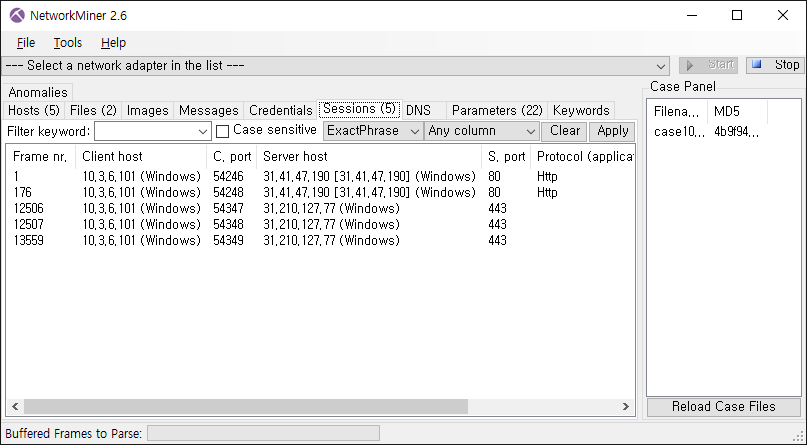Click client port 54246 cell
Screen dimensions: 807x445
tap(228, 176)
